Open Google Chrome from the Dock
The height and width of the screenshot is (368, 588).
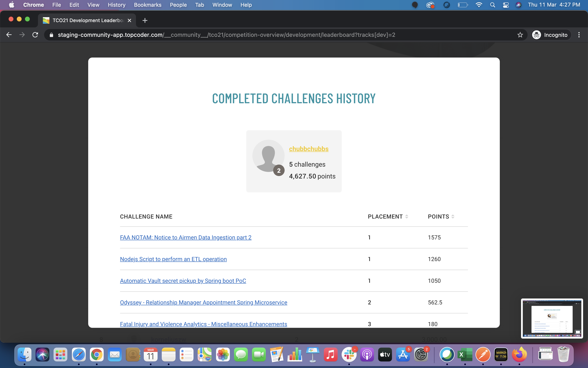pos(97,355)
